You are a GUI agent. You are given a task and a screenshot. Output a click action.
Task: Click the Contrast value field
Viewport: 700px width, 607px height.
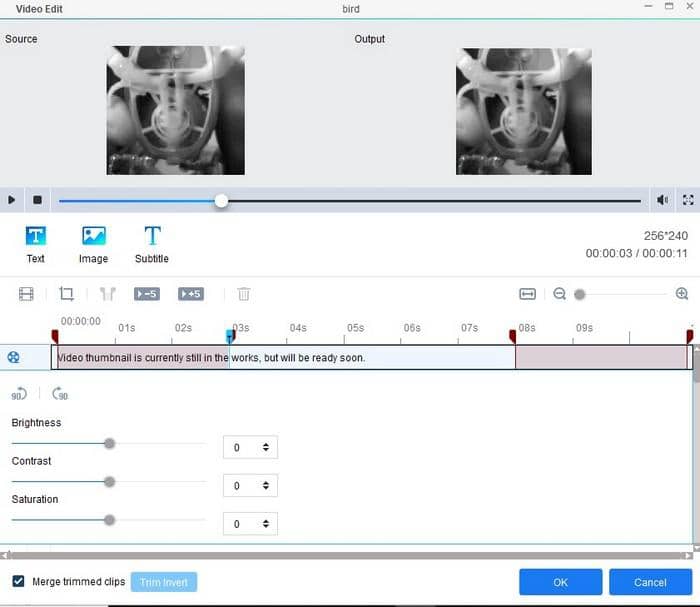pos(250,486)
